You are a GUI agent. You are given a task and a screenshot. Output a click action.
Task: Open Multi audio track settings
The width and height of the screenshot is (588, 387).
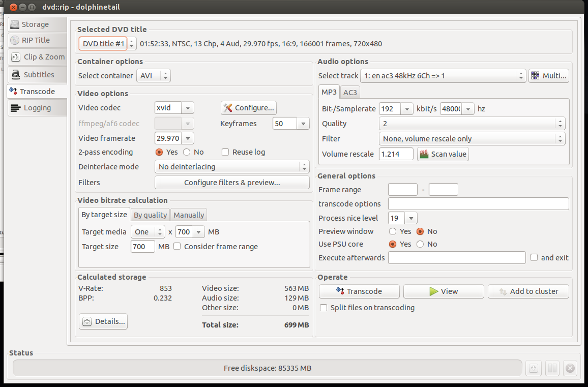(x=548, y=76)
